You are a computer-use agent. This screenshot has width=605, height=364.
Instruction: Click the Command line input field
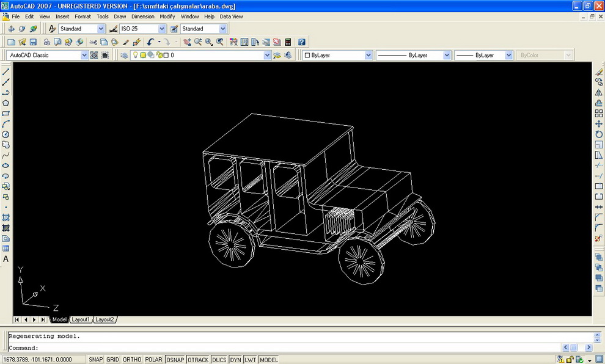(301, 348)
